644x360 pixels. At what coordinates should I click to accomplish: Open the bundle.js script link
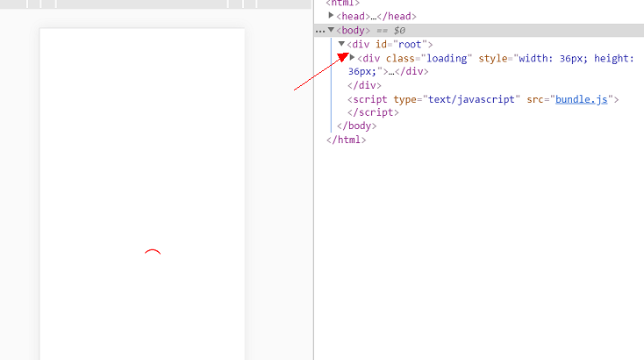coord(581,99)
